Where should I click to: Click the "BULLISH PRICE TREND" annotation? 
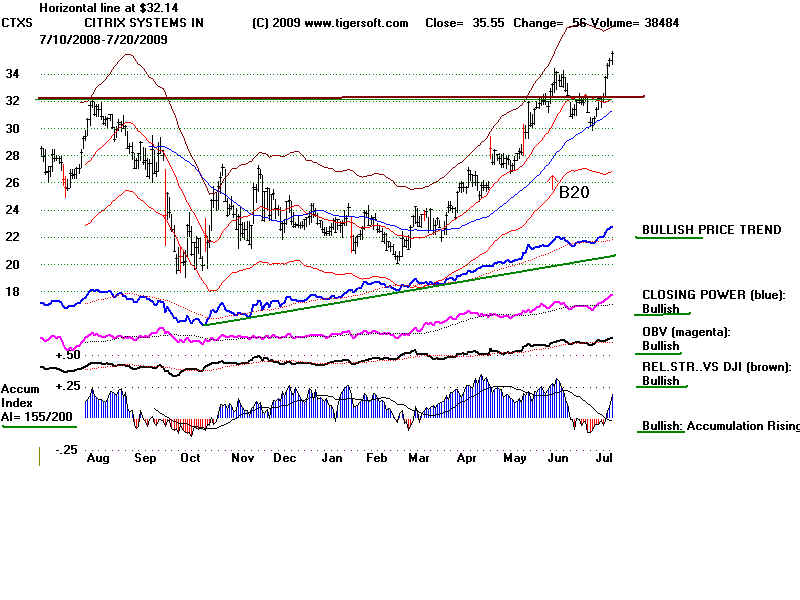[x=712, y=230]
